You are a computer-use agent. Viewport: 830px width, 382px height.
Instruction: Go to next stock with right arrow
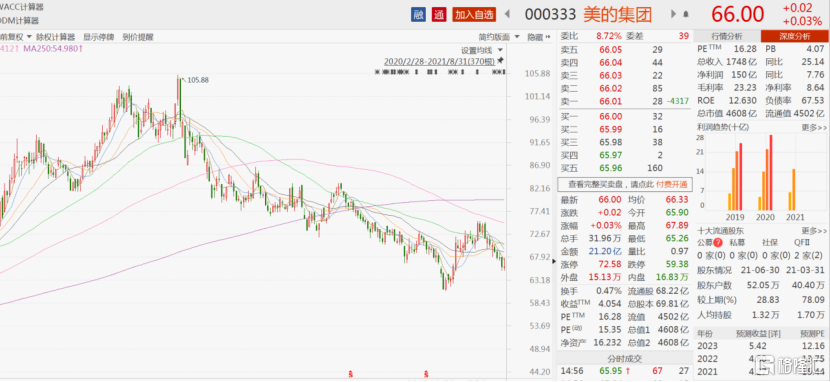coord(674,14)
